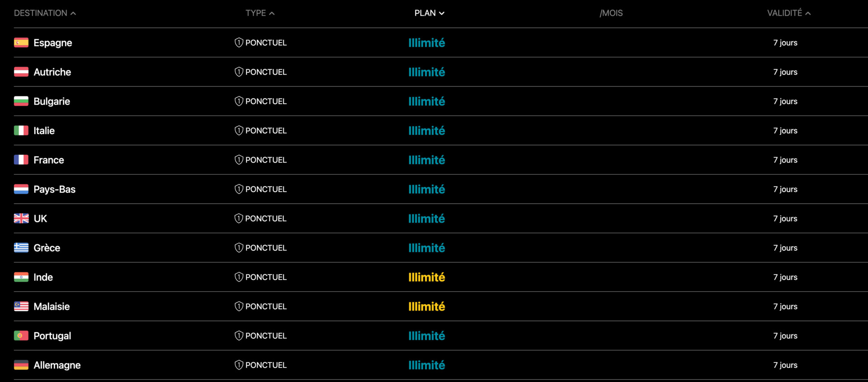The image size is (868, 382).
Task: Click the Greece flag icon
Action: (21, 248)
